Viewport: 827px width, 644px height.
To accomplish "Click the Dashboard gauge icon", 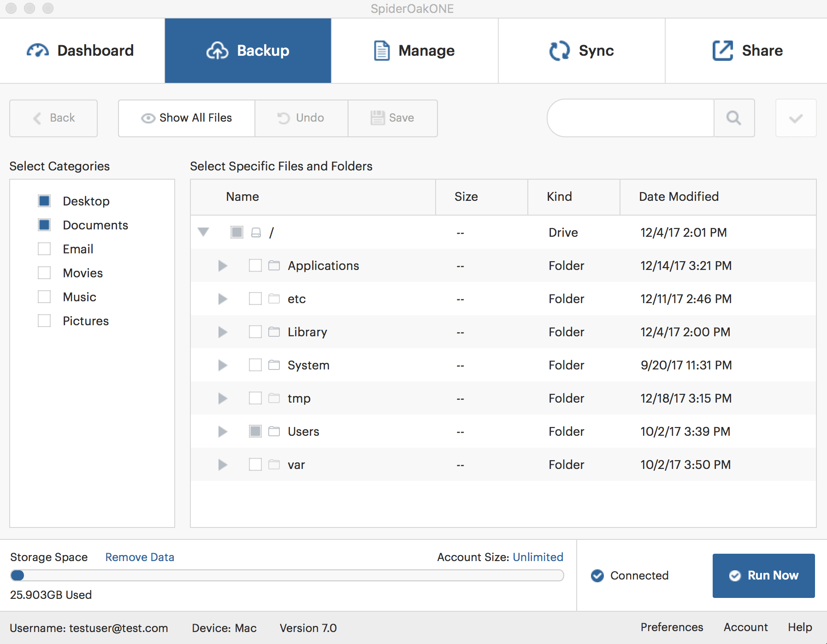I will click(38, 51).
